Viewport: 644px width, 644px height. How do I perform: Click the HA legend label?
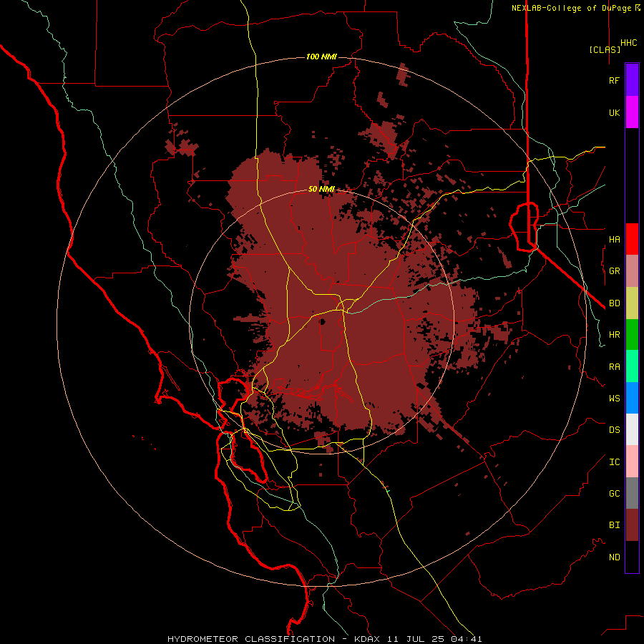coord(614,239)
